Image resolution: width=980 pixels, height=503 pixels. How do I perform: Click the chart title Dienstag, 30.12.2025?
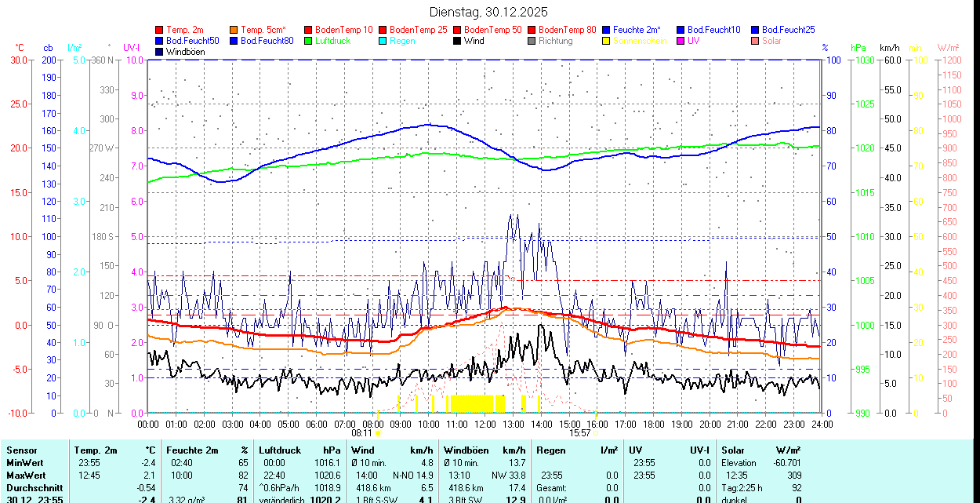489,12
